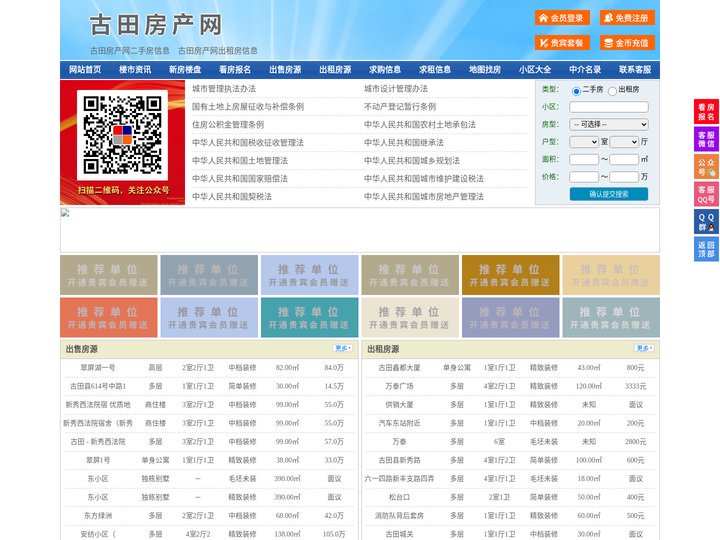Open the 中华人民共和国土地管理法 link
Image resolution: width=720 pixels, height=540 pixels.
coord(240,160)
